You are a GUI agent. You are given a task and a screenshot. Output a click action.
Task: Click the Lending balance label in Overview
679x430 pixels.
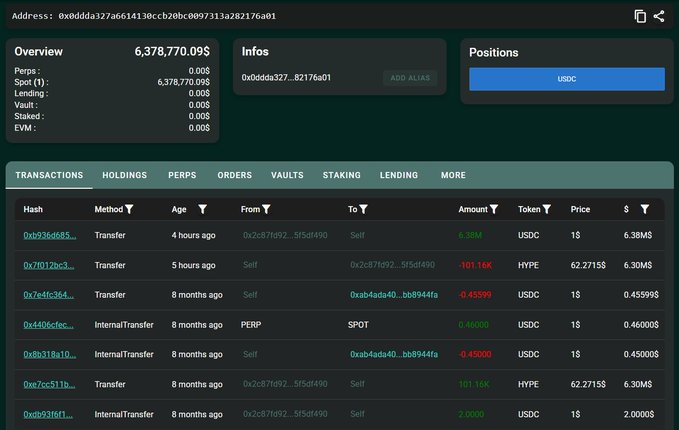pos(31,93)
